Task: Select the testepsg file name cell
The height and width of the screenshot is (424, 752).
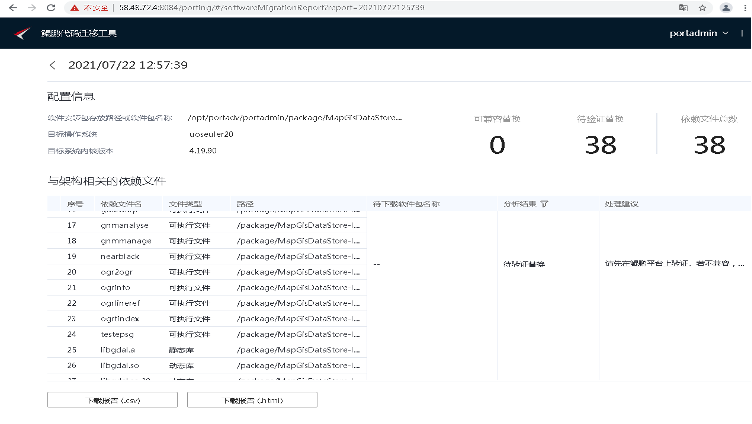Action: point(117,334)
